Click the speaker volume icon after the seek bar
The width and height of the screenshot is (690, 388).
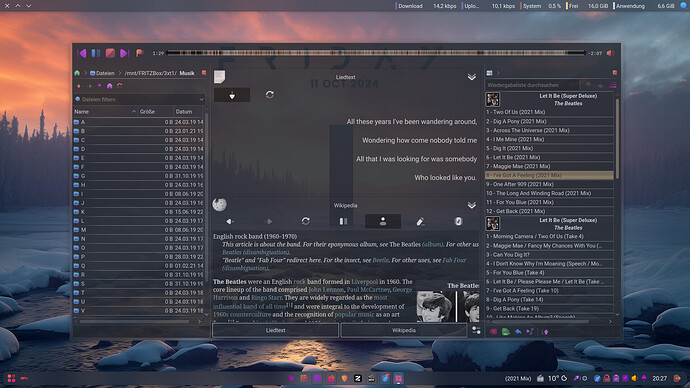click(x=610, y=53)
